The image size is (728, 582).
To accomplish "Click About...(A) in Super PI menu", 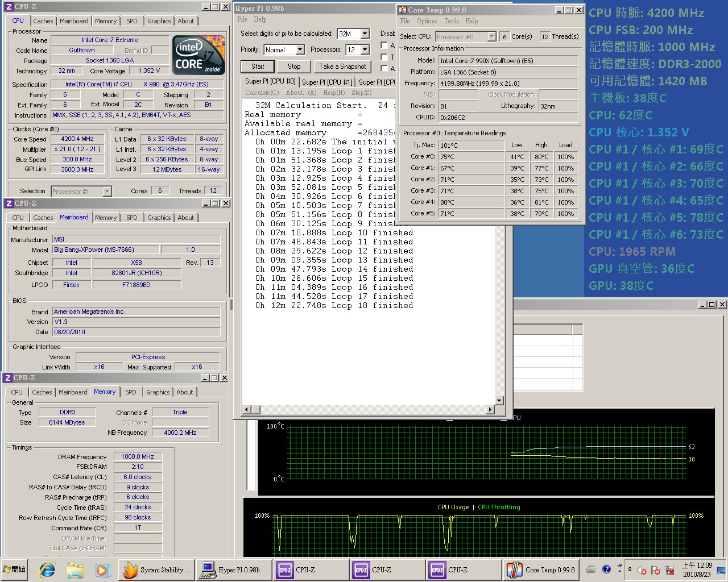I will click(x=301, y=93).
